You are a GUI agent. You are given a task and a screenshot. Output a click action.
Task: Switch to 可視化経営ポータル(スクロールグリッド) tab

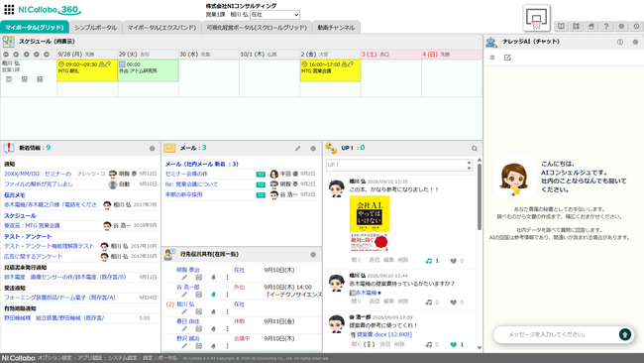pyautogui.click(x=257, y=27)
